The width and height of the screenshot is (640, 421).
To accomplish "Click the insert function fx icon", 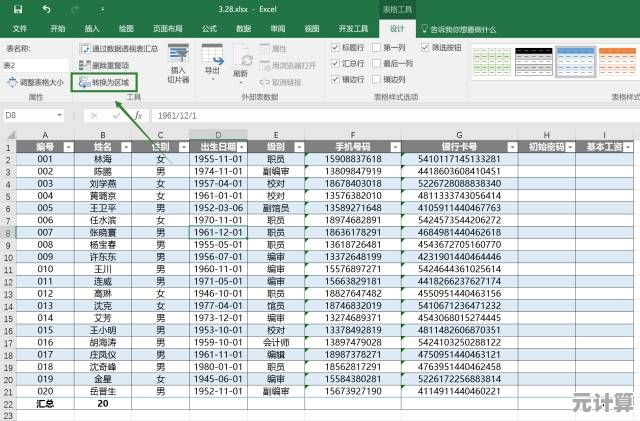I will click(x=139, y=115).
